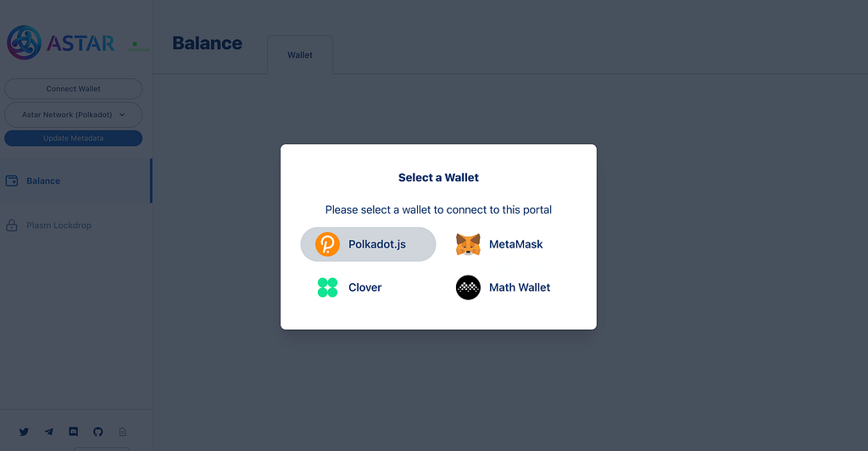Open the GitHub link icon
Image resolution: width=868 pixels, height=451 pixels.
[x=98, y=432]
